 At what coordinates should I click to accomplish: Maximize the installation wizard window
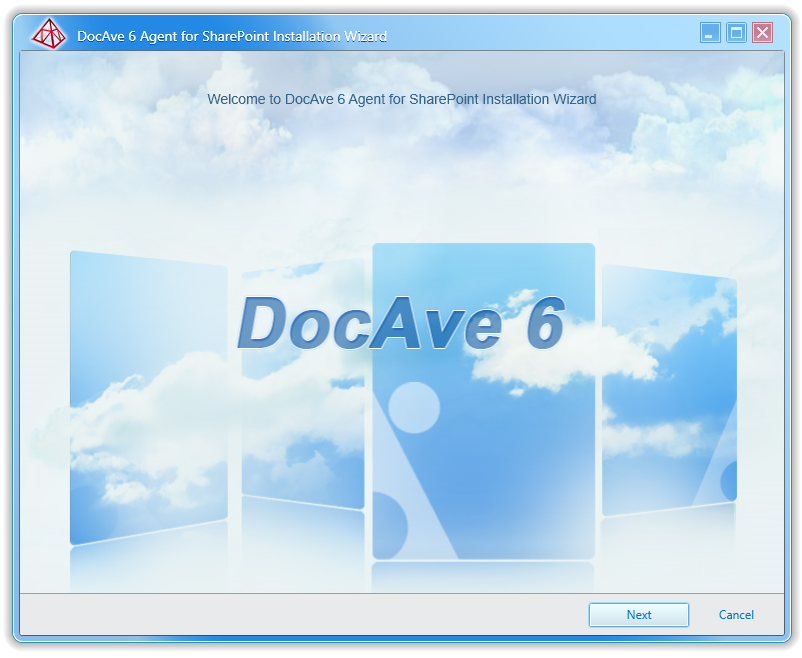click(x=736, y=33)
